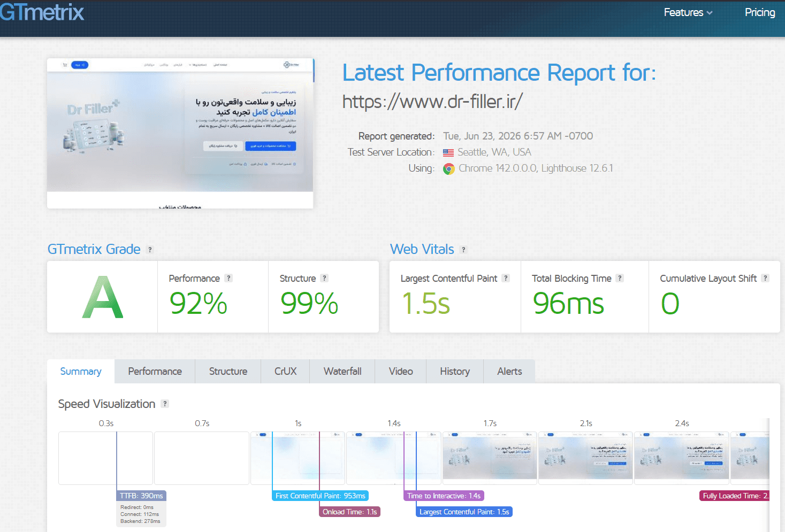Click the dr-filler.ir site screenshot thumbnail
The width and height of the screenshot is (785, 532).
(x=180, y=133)
